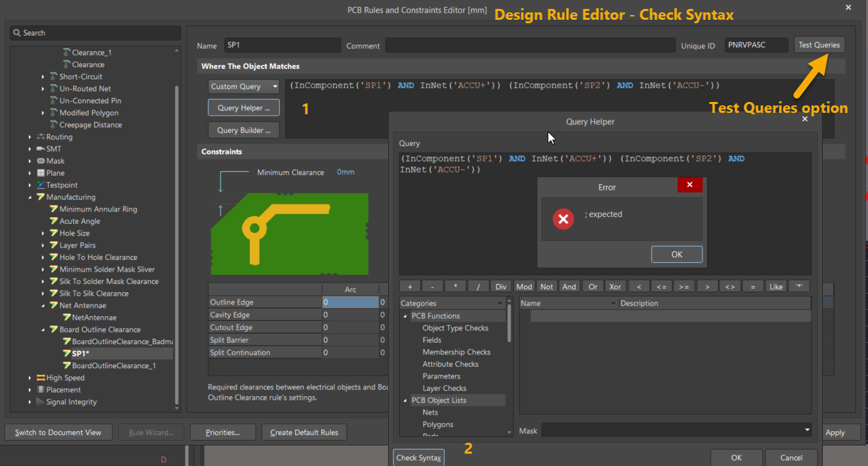Click the Test Queries button

[819, 45]
